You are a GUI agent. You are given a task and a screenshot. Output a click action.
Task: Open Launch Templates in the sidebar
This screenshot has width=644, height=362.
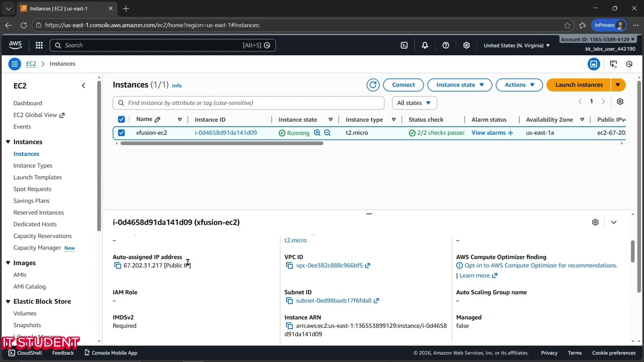(x=38, y=177)
